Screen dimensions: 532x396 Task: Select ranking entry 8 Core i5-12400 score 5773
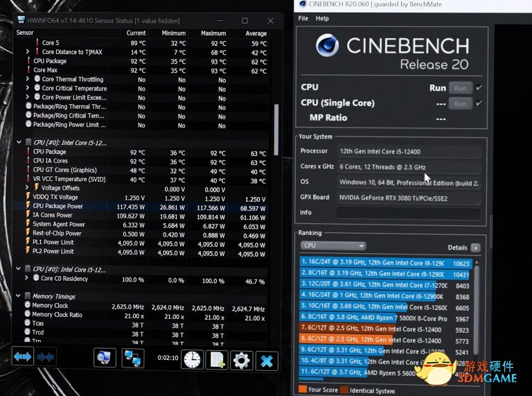[385, 340]
